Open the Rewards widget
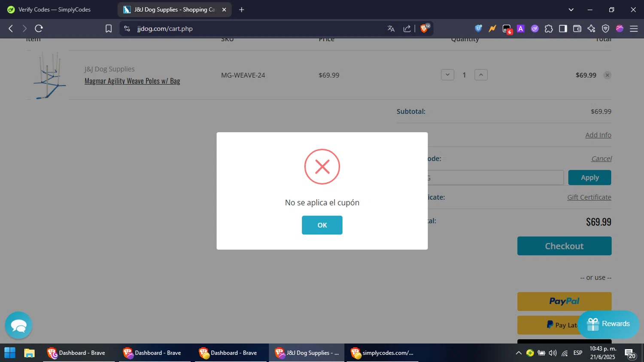Viewport: 644px width, 362px height. (608, 324)
